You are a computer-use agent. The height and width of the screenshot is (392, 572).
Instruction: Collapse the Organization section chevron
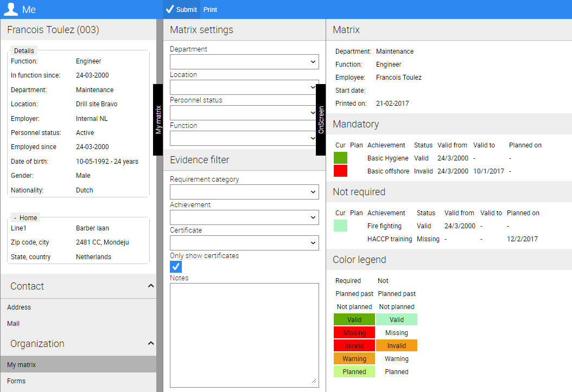tap(151, 344)
